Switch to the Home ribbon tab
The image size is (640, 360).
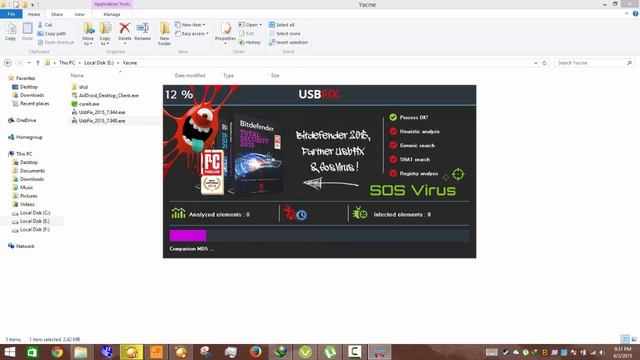click(x=34, y=14)
